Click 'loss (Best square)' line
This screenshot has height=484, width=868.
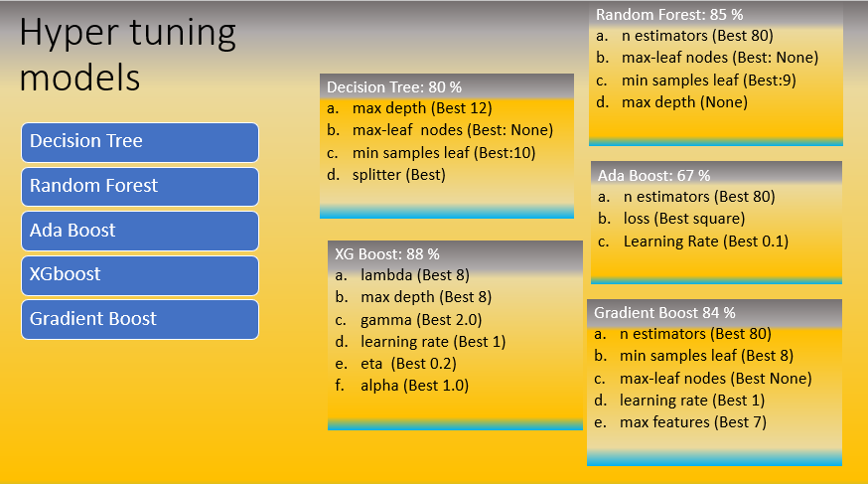(x=684, y=219)
